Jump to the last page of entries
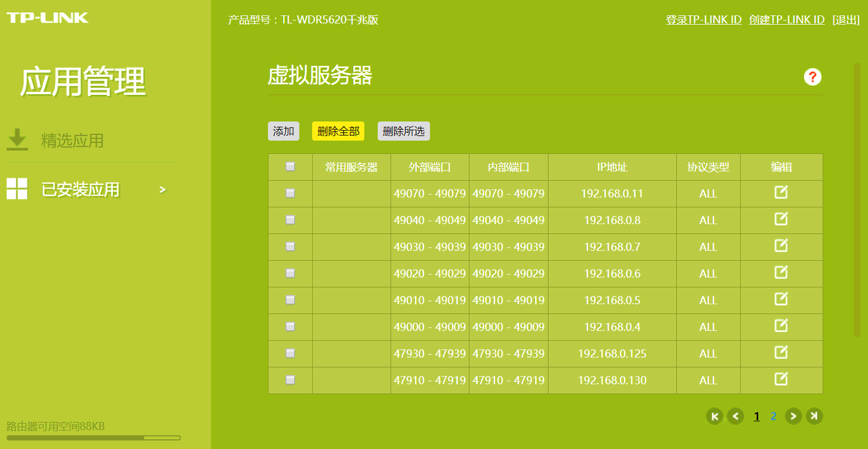Image resolution: width=868 pixels, height=449 pixels. pos(814,416)
